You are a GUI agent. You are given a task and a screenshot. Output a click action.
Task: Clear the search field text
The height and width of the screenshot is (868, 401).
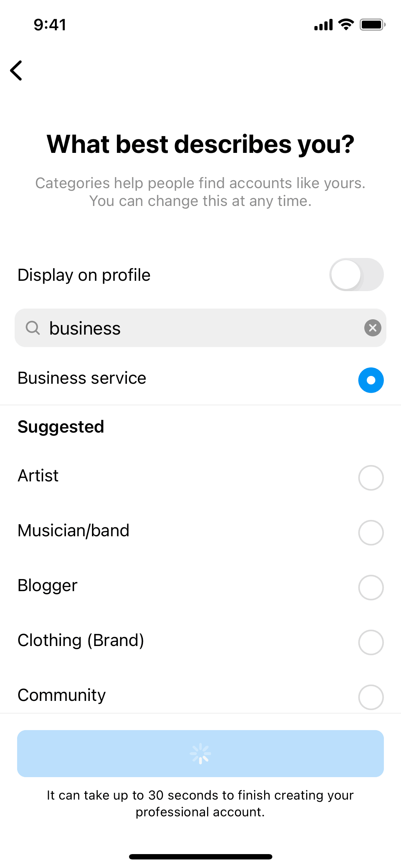coord(372,328)
